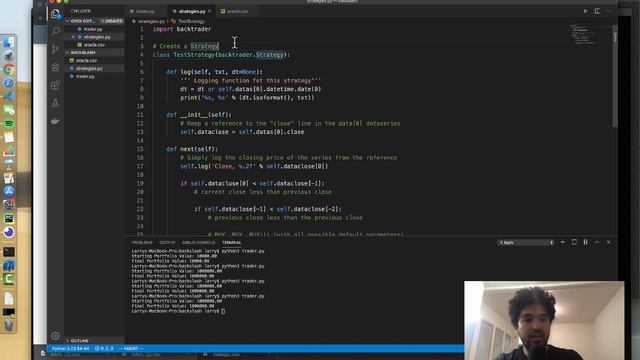This screenshot has height=360, width=640.
Task: Maximize the terminal panel with up chevron
Action: point(597,242)
